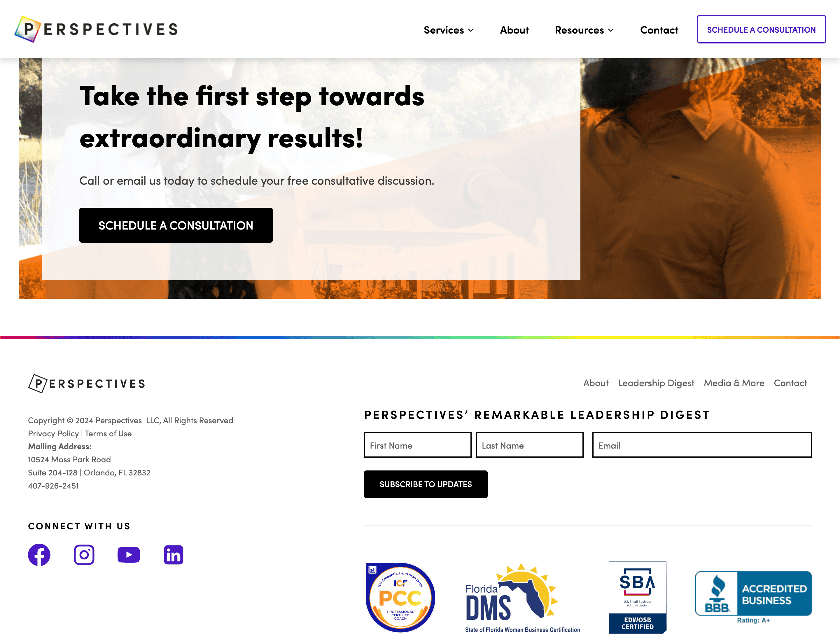Click the Terms of Use footer link
This screenshot has height=644, width=840.
pyautogui.click(x=110, y=433)
